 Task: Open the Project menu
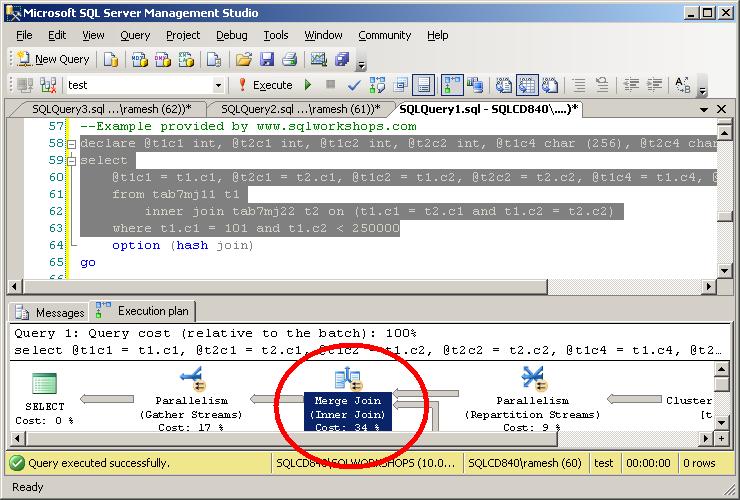click(x=183, y=35)
